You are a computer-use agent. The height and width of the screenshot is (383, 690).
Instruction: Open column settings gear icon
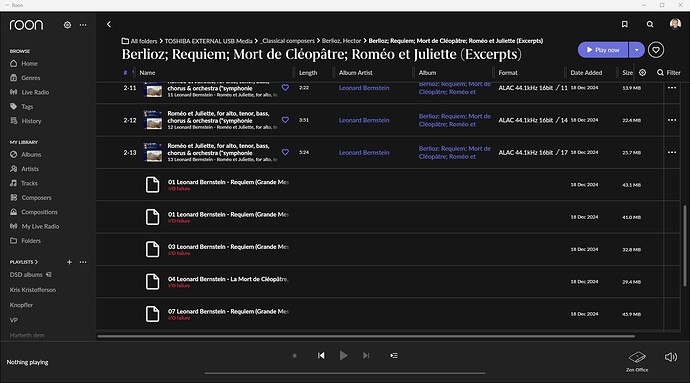pyautogui.click(x=642, y=73)
